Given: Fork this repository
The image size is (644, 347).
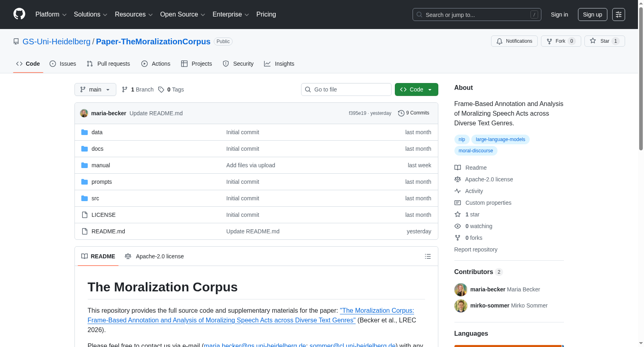Looking at the screenshot, I should tap(561, 41).
